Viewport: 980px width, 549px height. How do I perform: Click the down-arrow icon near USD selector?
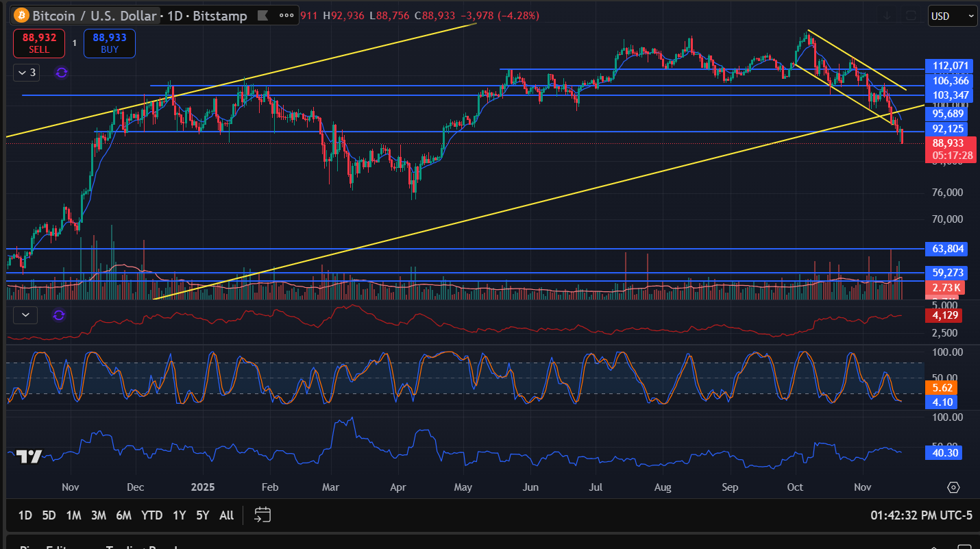887,16
